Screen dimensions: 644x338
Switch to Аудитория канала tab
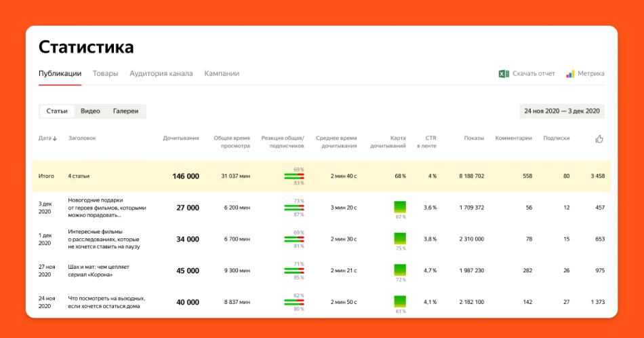coord(161,73)
